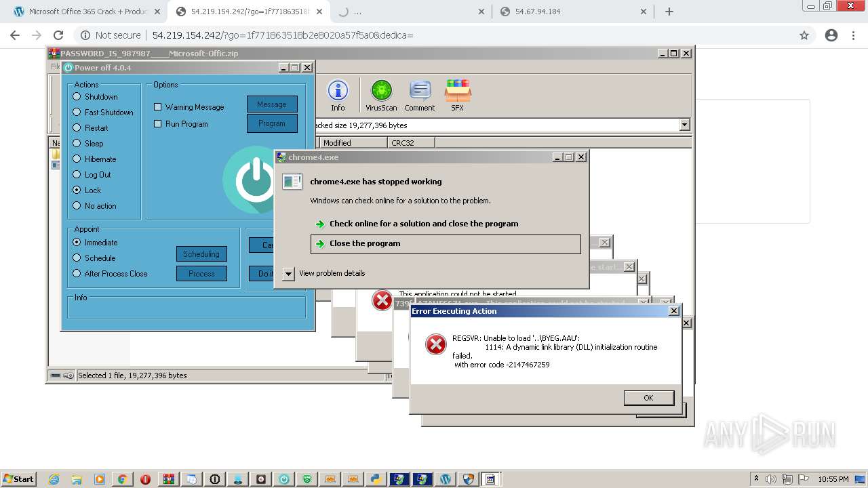Open the WinRAR archive path dropdown
The width and height of the screenshot is (868, 488).
coord(684,125)
